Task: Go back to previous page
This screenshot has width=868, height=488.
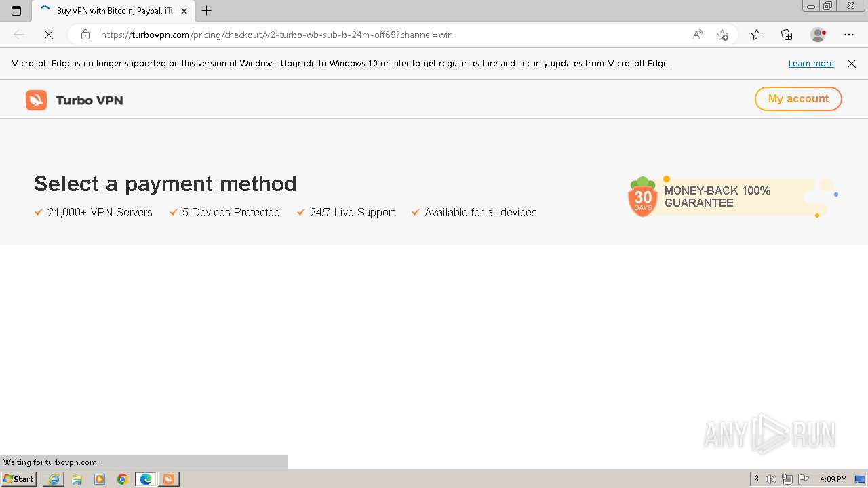Action: point(19,35)
